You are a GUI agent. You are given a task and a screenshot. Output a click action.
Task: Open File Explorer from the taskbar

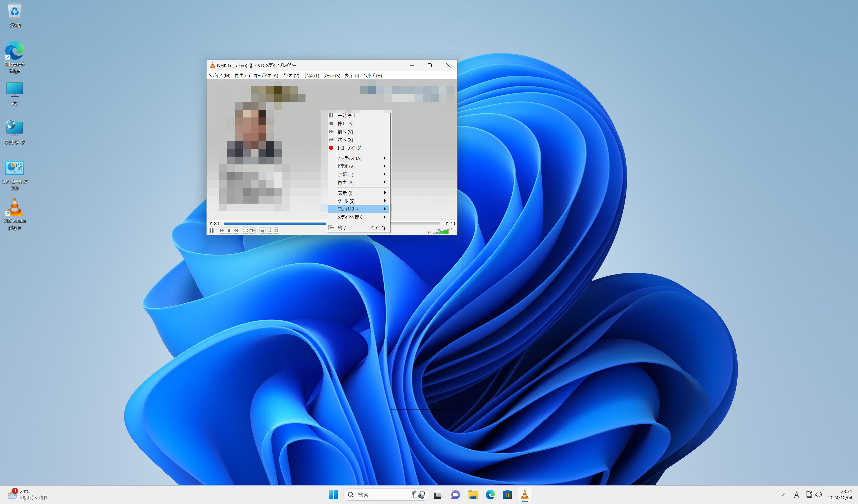[473, 494]
